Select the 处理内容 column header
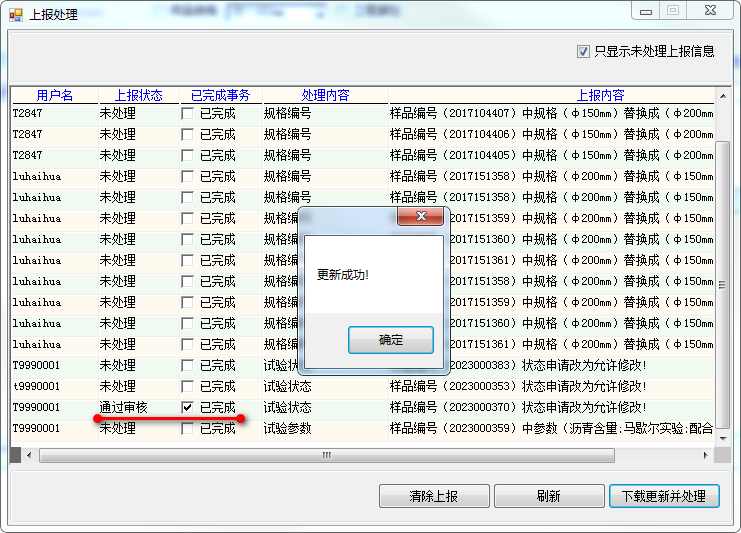This screenshot has height=533, width=741. coord(325,95)
